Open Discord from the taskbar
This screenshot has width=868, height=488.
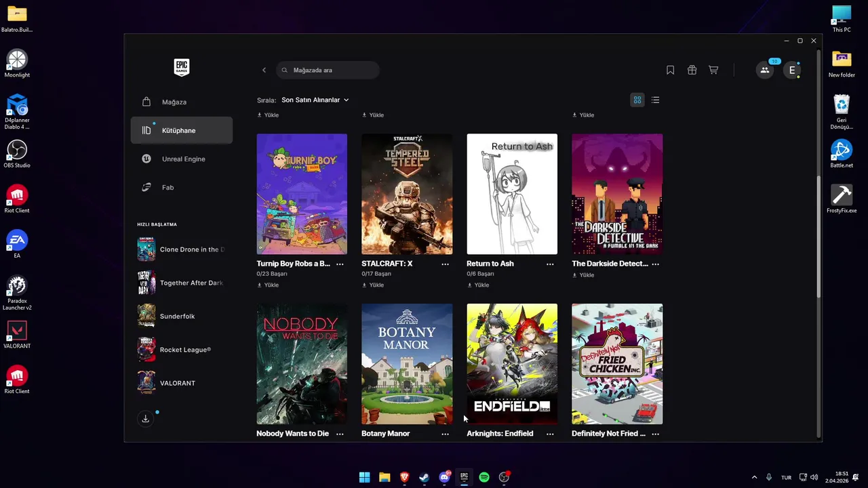click(x=444, y=477)
